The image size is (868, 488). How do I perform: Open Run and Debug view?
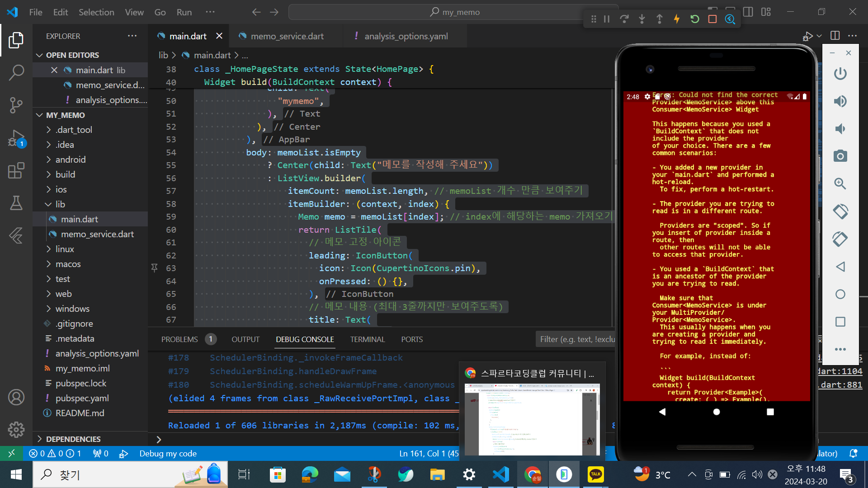click(x=16, y=138)
